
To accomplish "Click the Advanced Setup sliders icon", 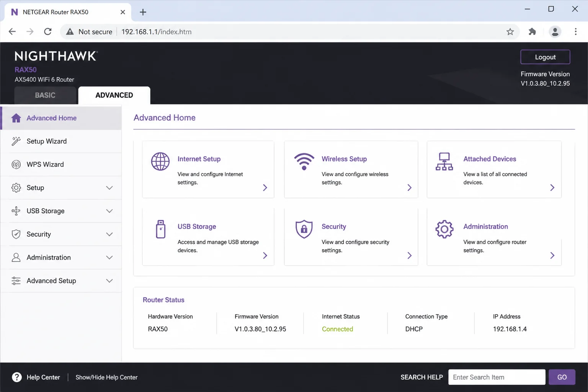I will coord(16,281).
